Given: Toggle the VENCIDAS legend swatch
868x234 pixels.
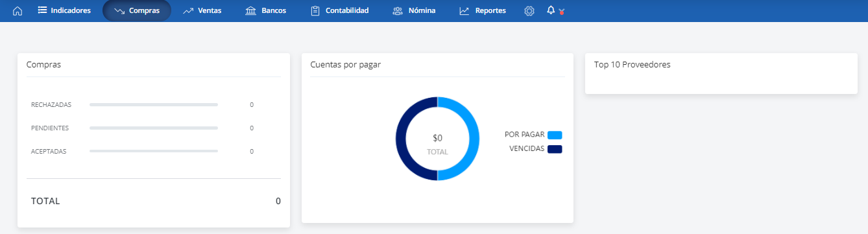Looking at the screenshot, I should click(555, 149).
